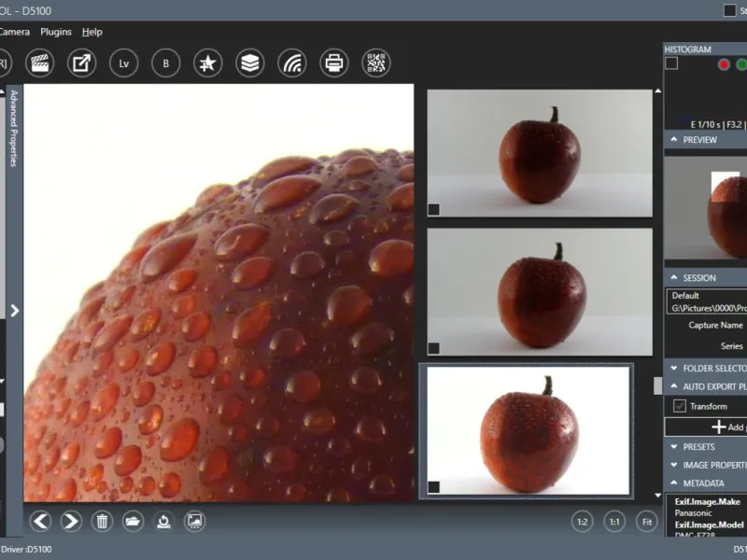Go to previous image with left arrow
Screen dimensions: 747x560
coord(40,521)
